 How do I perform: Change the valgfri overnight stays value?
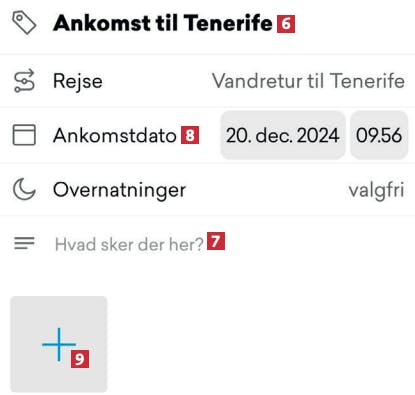[376, 190]
